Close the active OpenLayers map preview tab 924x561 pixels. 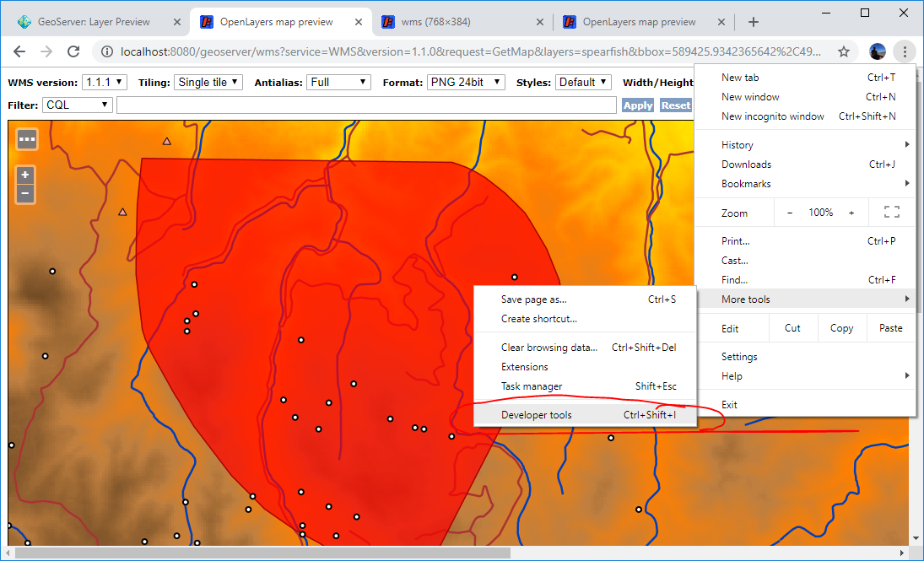coord(359,22)
